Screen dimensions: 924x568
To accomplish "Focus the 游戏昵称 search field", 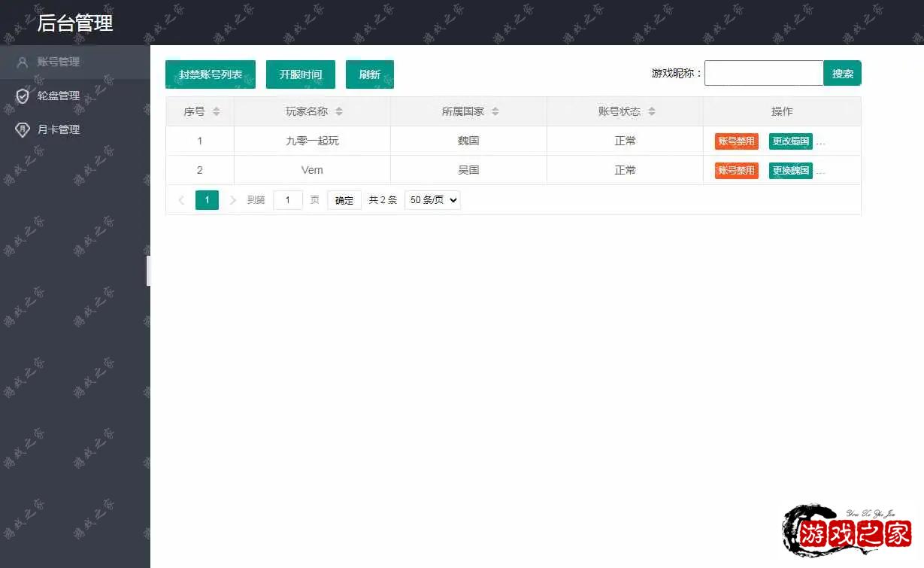I will click(x=764, y=73).
